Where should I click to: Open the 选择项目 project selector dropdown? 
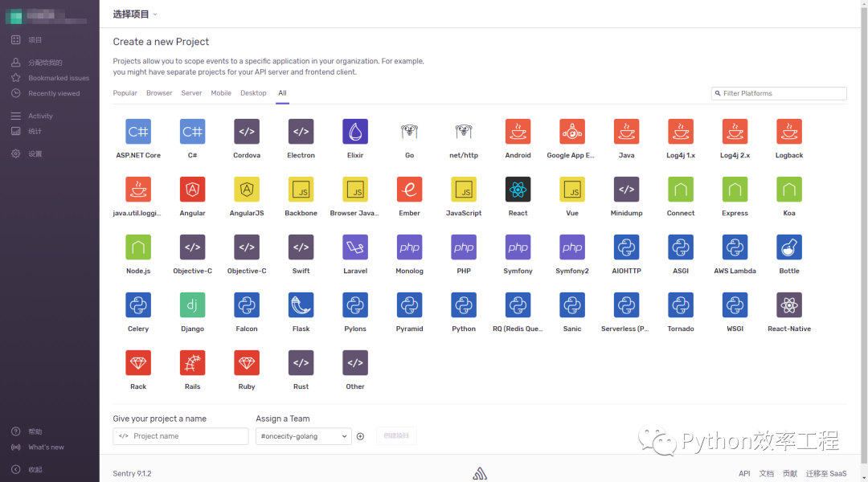[135, 14]
